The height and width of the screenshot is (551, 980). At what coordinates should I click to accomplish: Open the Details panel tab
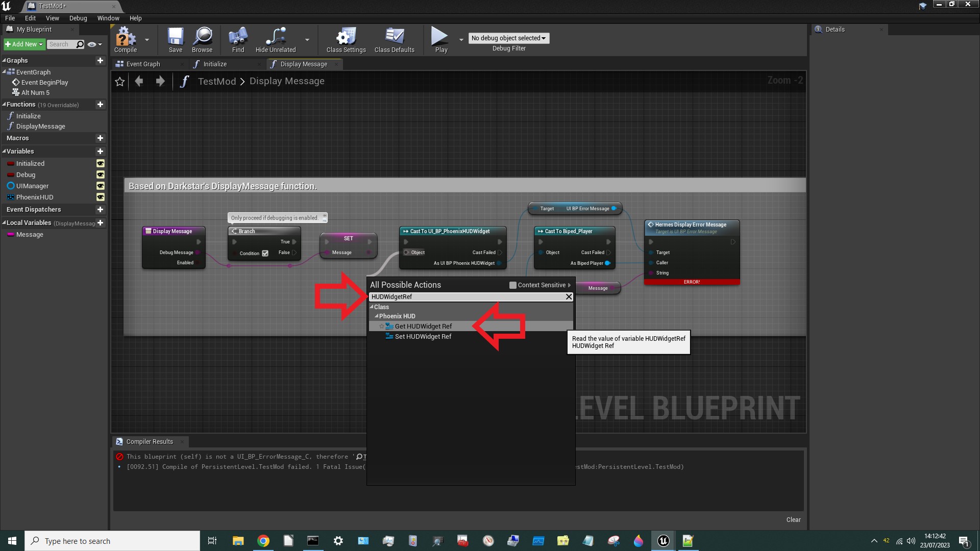835,30
